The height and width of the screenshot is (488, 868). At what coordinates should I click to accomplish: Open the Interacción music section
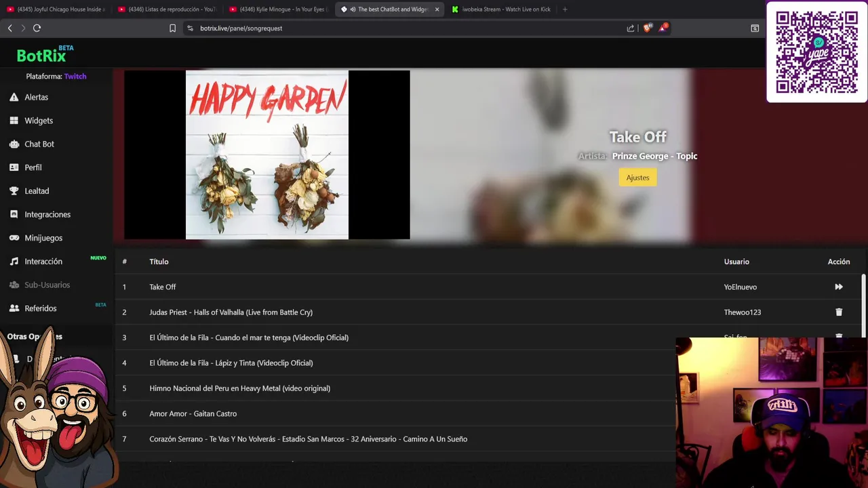pyautogui.click(x=35, y=261)
